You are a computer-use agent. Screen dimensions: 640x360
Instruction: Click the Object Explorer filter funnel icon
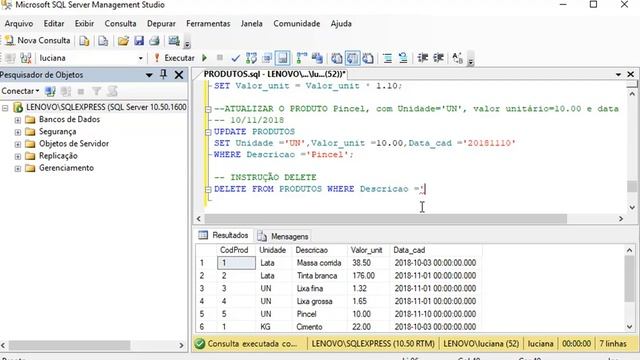pos(96,91)
